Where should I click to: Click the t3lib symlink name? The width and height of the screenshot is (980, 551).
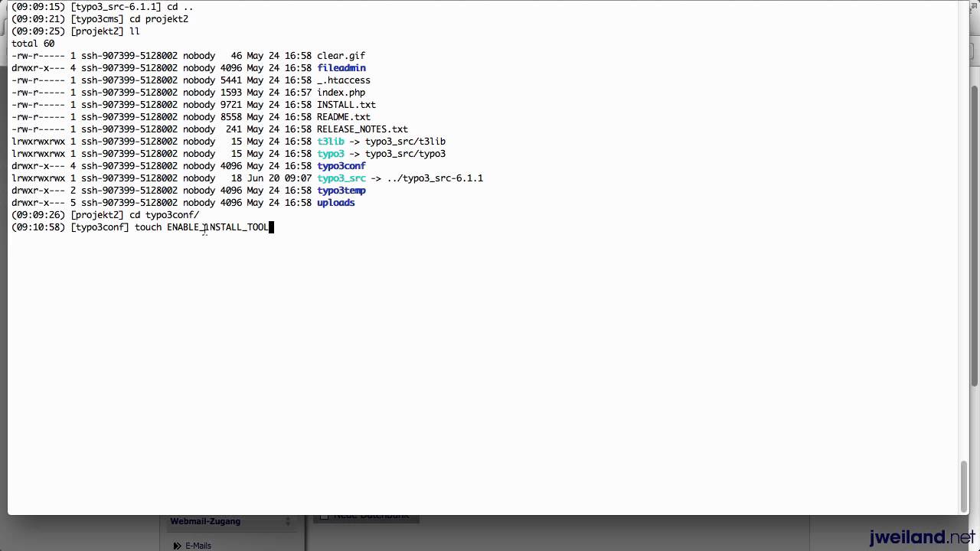331,142
